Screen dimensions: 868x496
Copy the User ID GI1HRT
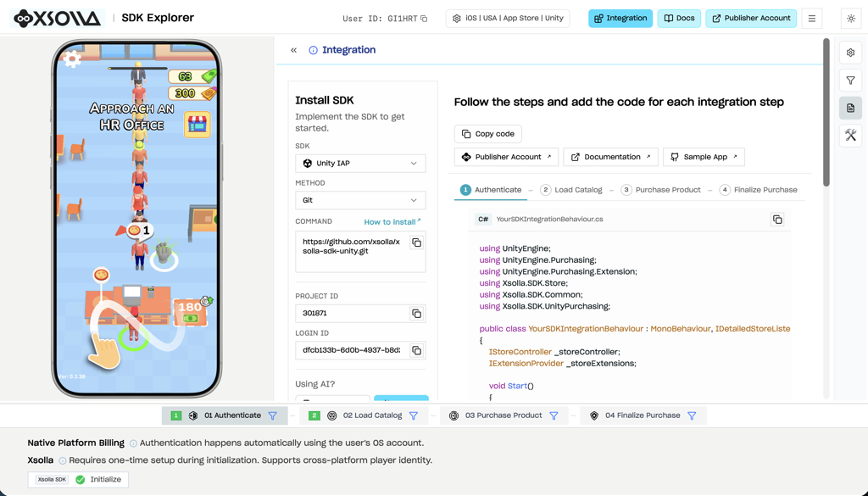click(x=424, y=19)
